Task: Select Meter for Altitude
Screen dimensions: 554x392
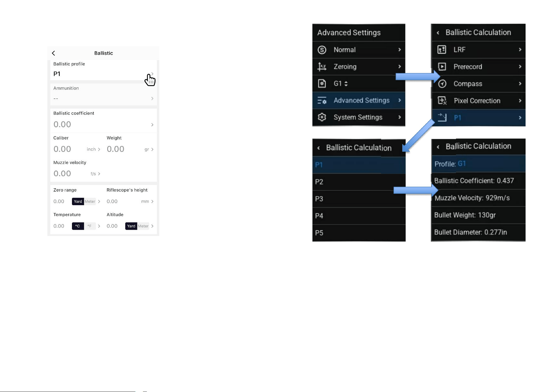Action: coord(143,226)
